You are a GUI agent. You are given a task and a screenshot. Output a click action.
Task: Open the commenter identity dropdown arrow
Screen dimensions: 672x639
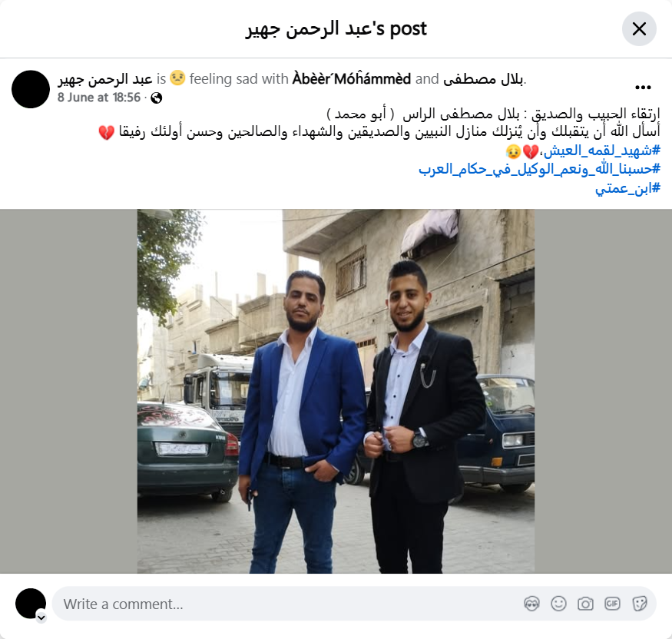click(x=41, y=617)
